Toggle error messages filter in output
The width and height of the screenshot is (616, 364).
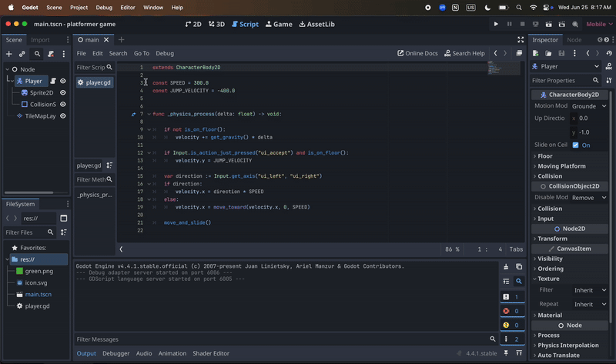512,311
